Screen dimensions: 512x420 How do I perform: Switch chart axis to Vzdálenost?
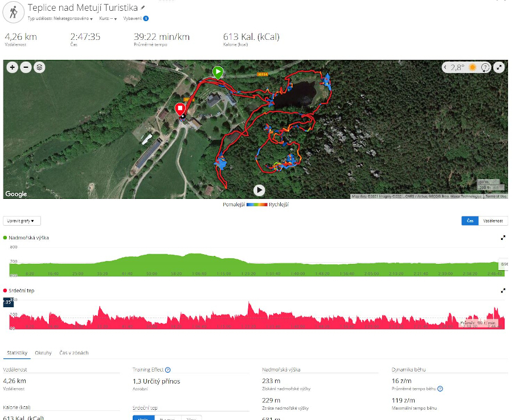(493, 221)
